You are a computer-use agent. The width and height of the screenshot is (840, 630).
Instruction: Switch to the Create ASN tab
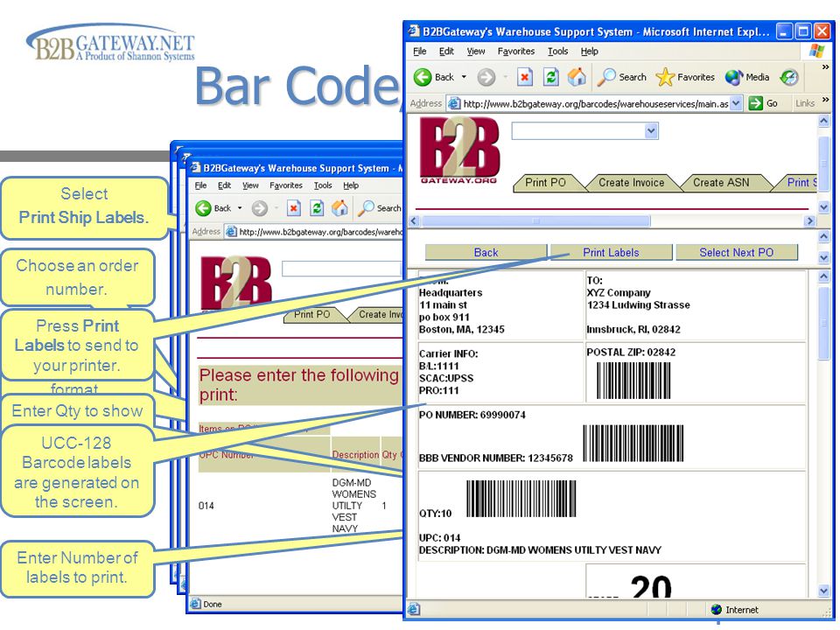[x=721, y=183]
